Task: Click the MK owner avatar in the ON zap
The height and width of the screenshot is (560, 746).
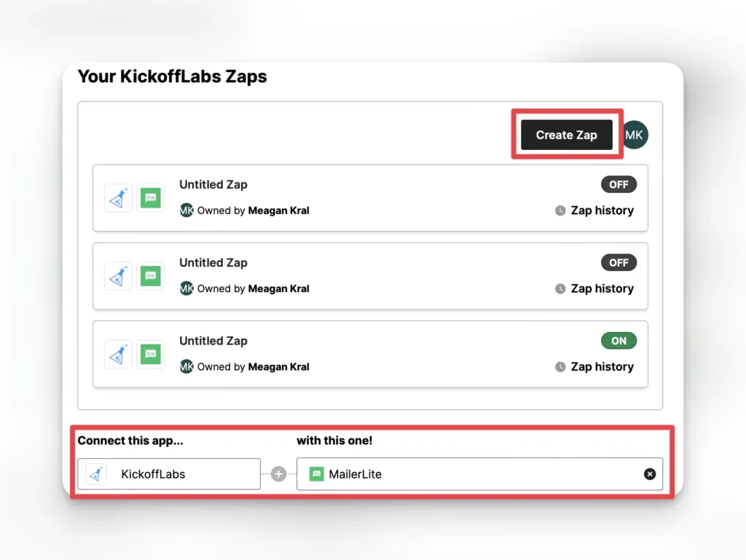Action: (186, 366)
